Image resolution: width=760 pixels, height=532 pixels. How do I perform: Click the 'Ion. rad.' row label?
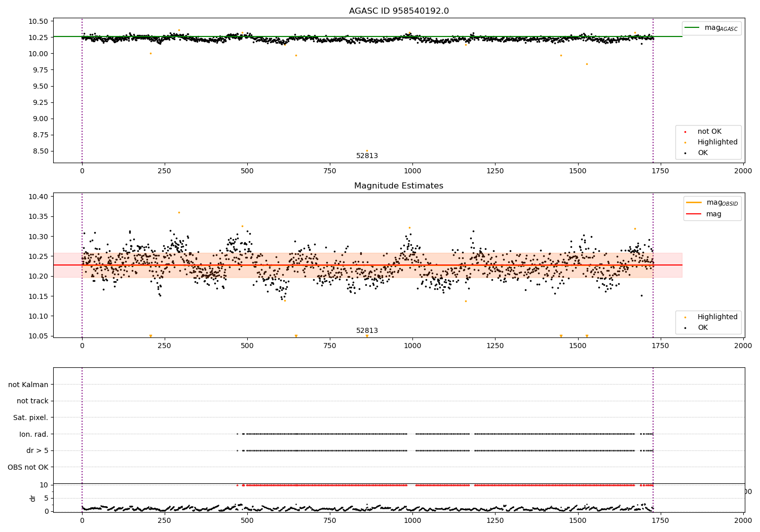point(34,434)
